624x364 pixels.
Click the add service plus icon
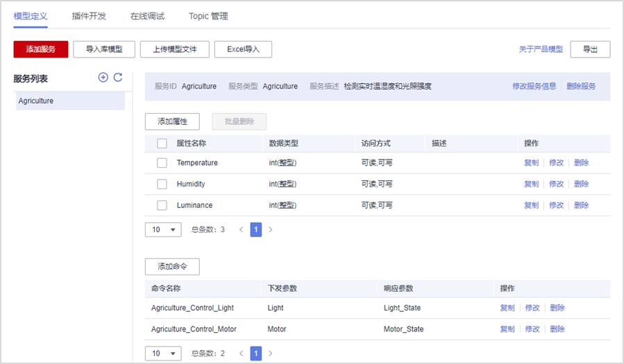pyautogui.click(x=103, y=78)
